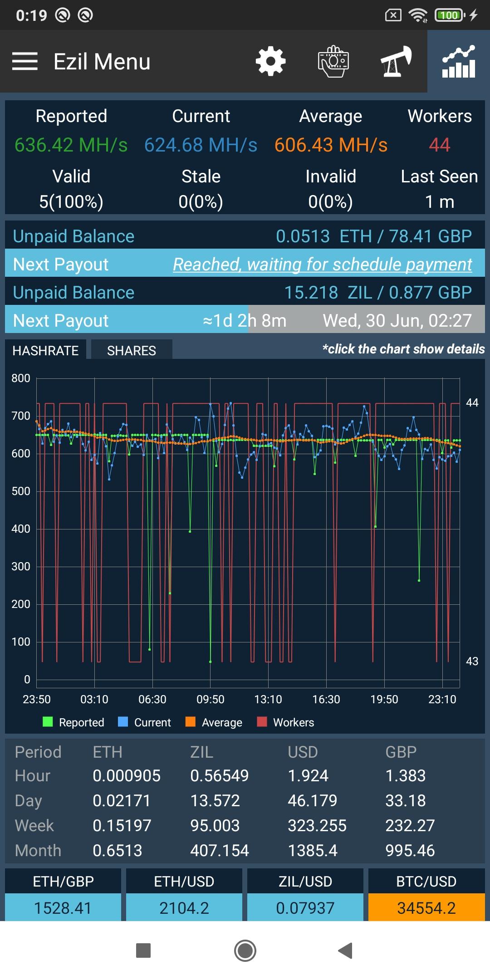Switch to the HASHRATE tab
This screenshot has height=980, width=490.
(x=45, y=350)
